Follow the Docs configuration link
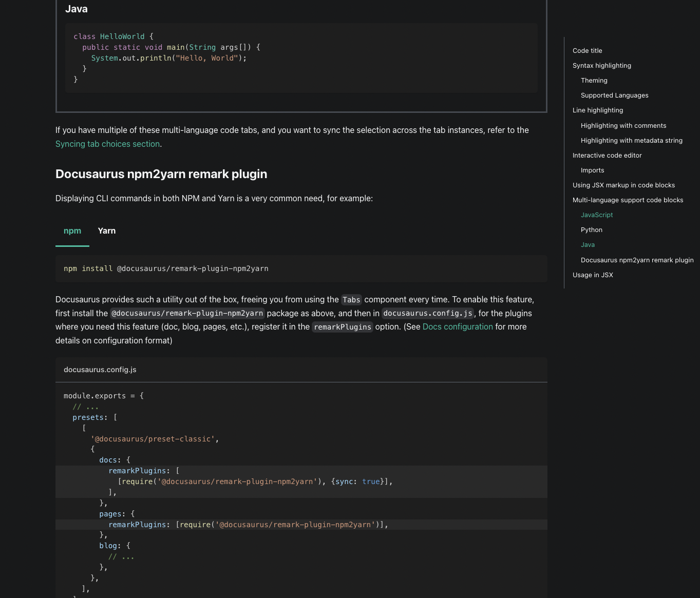The image size is (700, 598). click(458, 327)
